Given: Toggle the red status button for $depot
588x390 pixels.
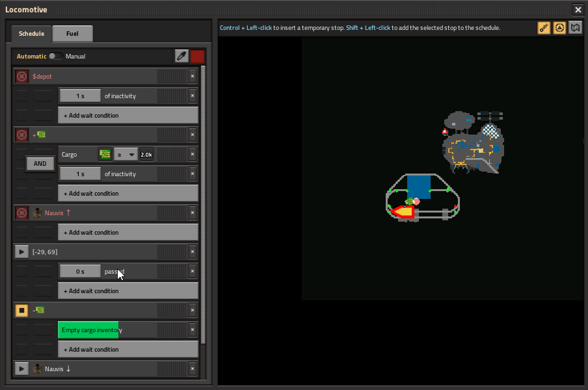Looking at the screenshot, I should [21, 76].
